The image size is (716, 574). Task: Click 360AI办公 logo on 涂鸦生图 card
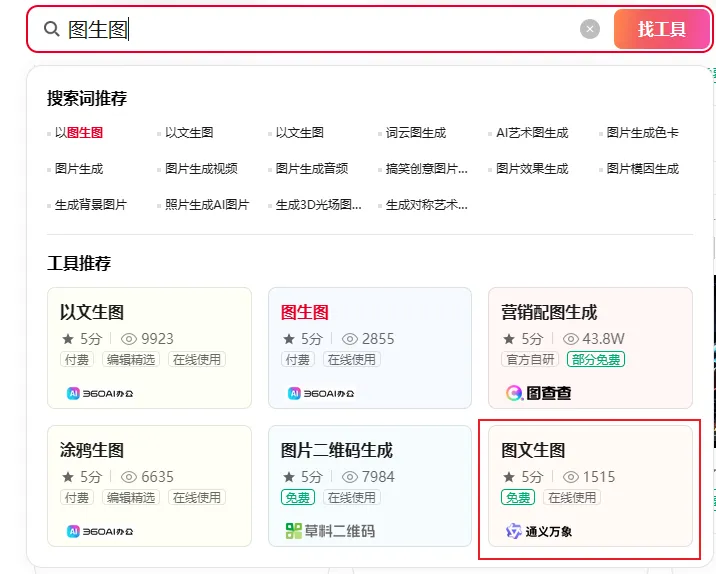point(100,531)
